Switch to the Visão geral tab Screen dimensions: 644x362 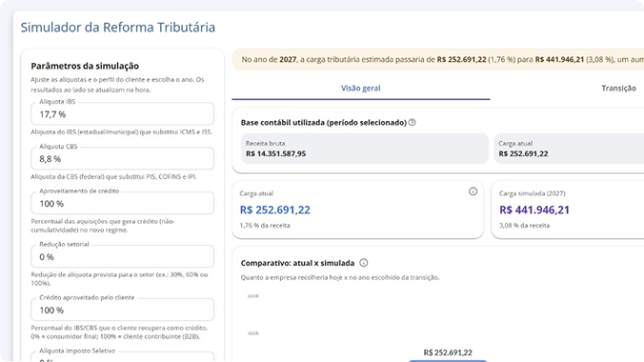coord(361,89)
